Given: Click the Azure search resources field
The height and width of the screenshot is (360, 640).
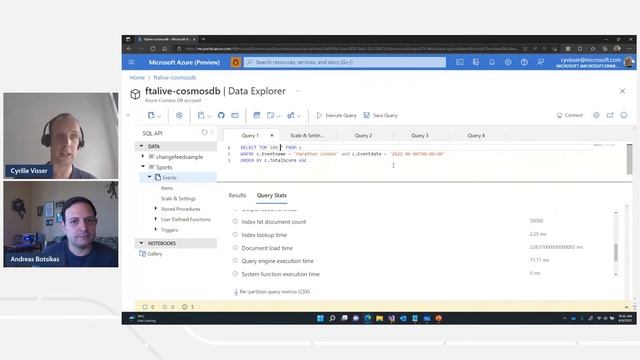Looking at the screenshot, I should coord(345,62).
